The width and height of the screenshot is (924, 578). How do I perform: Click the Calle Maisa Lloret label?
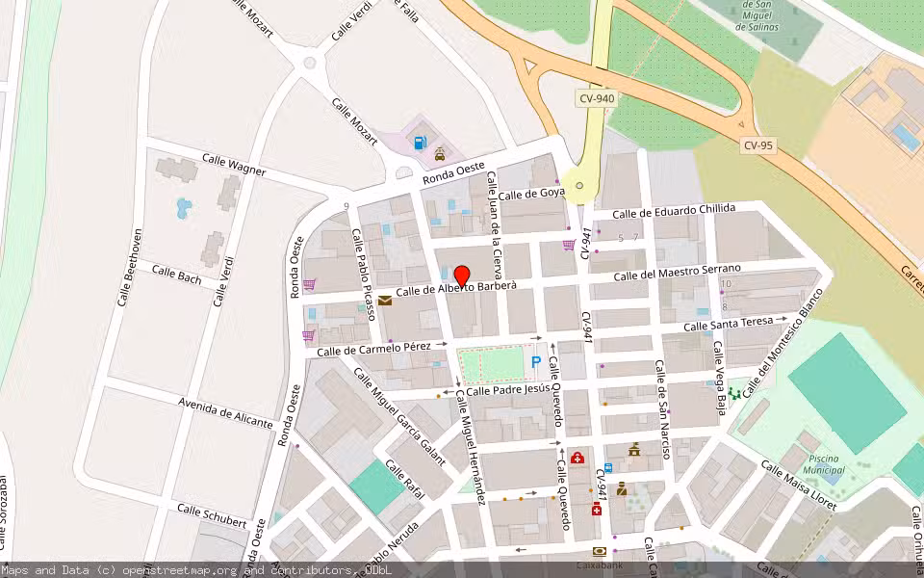(x=799, y=485)
